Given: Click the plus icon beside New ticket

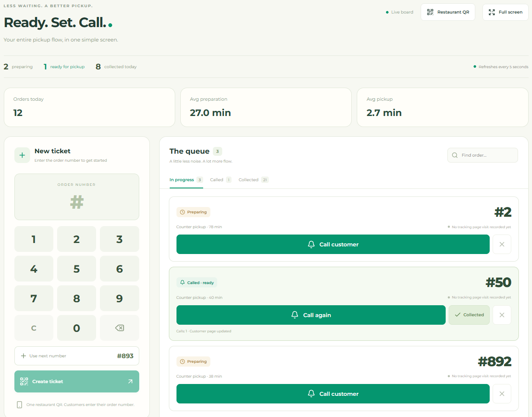Looking at the screenshot, I should click(22, 155).
